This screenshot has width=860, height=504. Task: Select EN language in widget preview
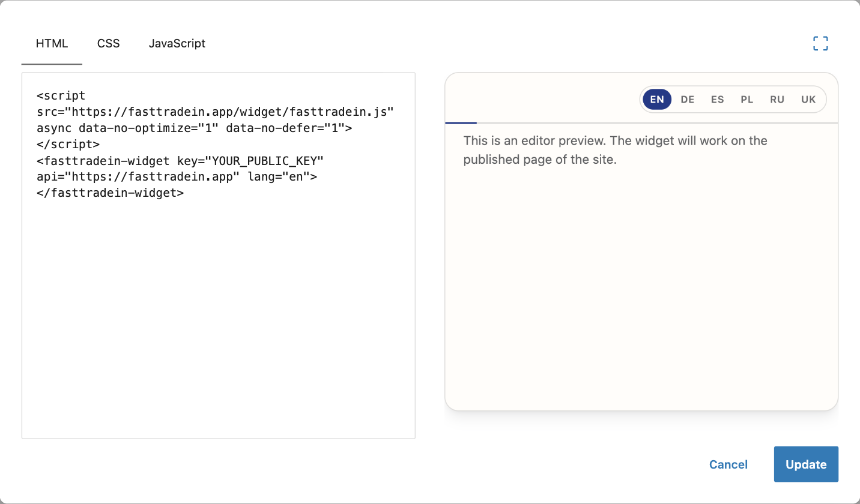[657, 100]
